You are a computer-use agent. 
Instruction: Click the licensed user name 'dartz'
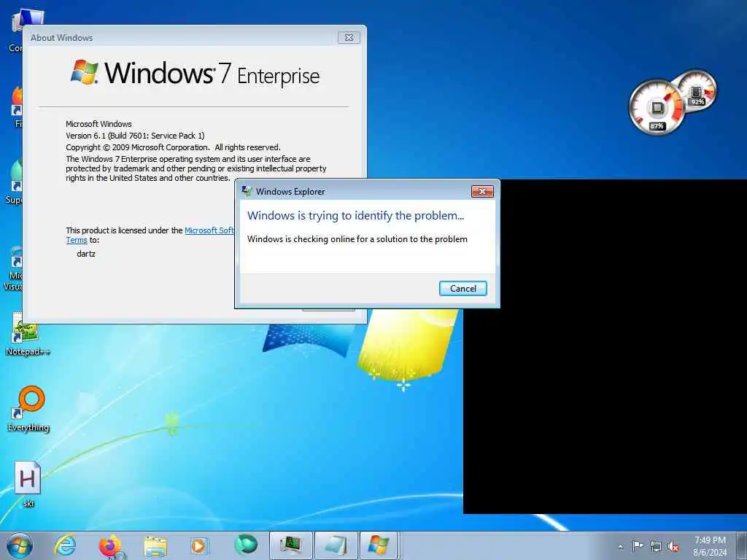[86, 254]
